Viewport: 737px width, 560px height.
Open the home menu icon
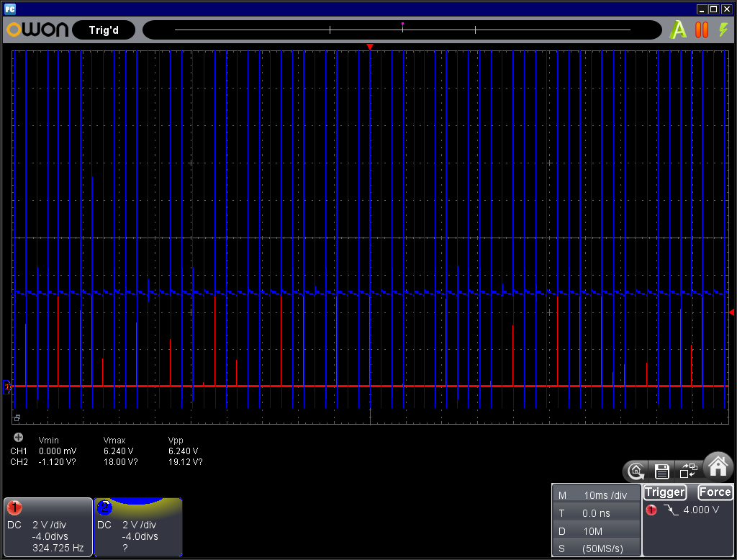point(718,466)
